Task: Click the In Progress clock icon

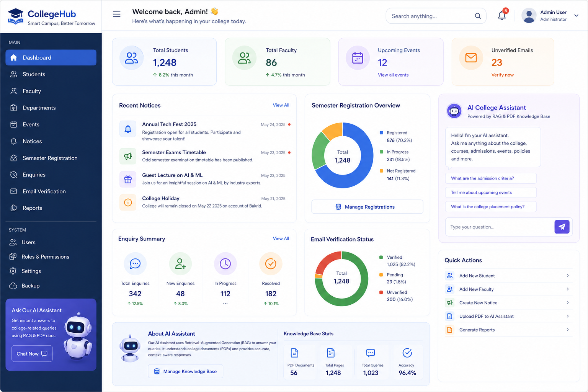Action: pyautogui.click(x=225, y=263)
